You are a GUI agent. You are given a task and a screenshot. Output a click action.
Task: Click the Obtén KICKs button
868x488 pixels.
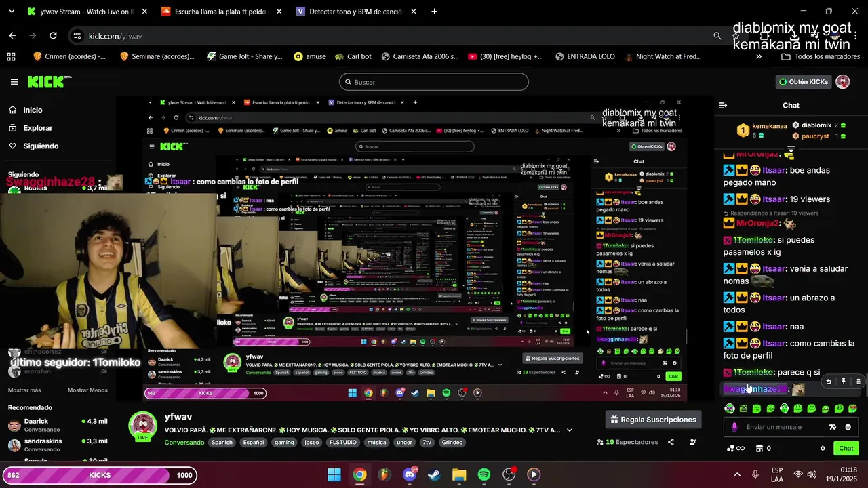804,82
